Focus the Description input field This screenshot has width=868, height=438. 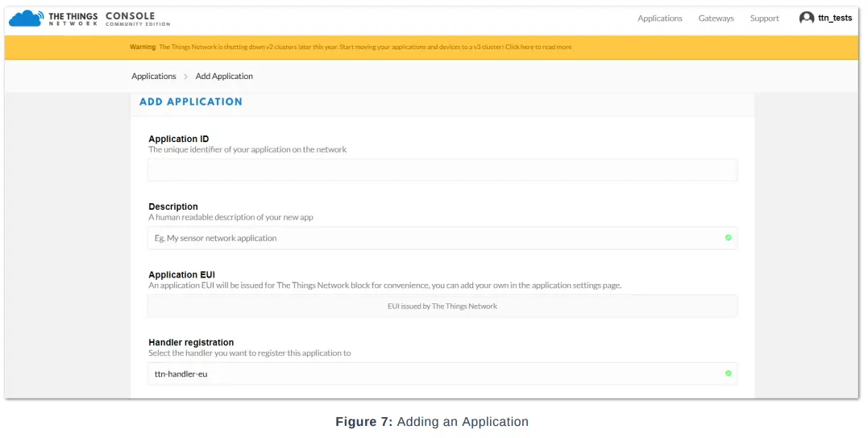click(442, 238)
